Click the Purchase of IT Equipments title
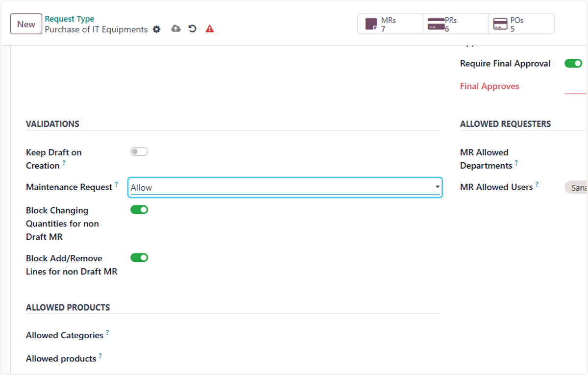This screenshot has height=375, width=588. [96, 29]
